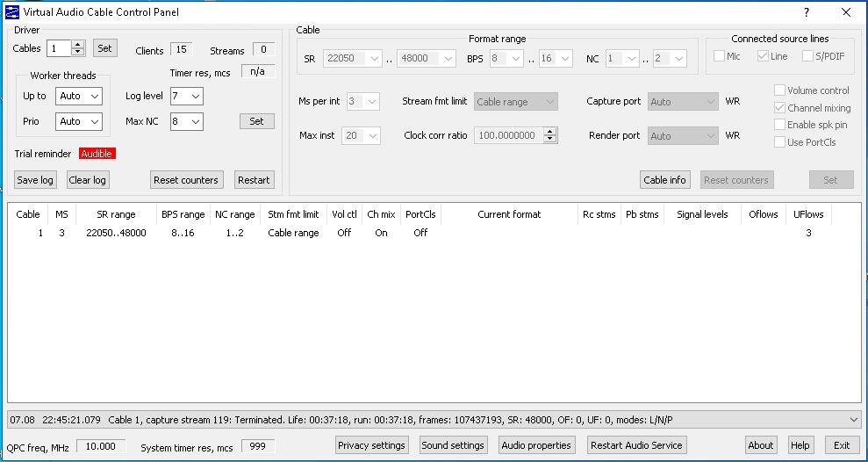The height and width of the screenshot is (462, 868).
Task: Open the BPS minimum 8 dropdown
Action: tap(506, 58)
